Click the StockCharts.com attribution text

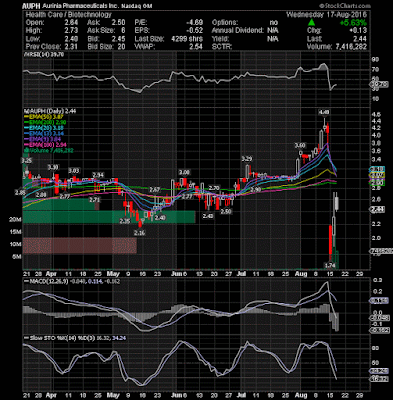click(345, 6)
